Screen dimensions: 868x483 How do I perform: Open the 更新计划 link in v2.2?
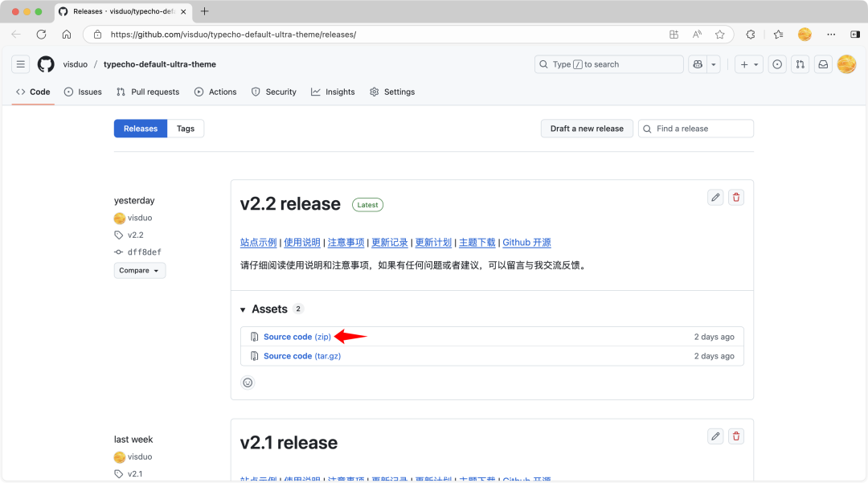[433, 243]
